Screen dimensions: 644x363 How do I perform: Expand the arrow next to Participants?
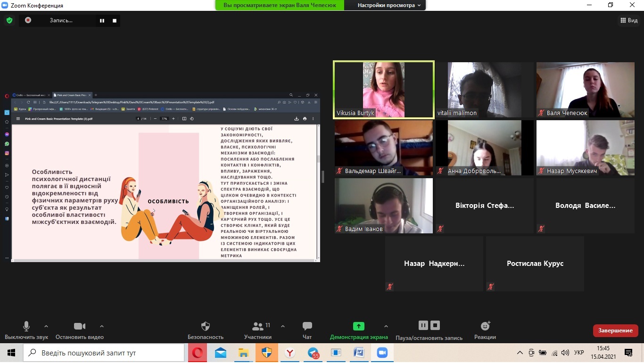tap(283, 326)
